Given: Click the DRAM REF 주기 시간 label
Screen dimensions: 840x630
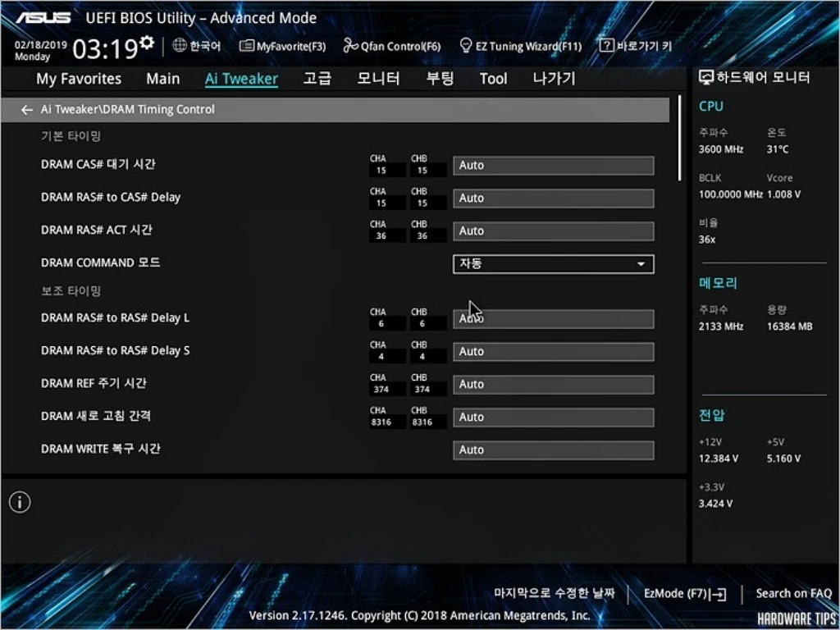Looking at the screenshot, I should tap(94, 383).
